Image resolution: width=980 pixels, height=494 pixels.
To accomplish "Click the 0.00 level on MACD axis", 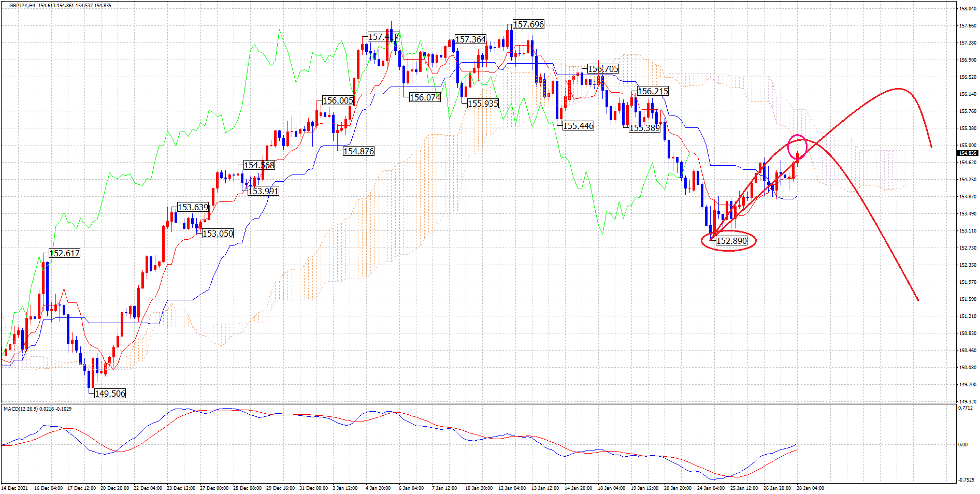I will (962, 445).
